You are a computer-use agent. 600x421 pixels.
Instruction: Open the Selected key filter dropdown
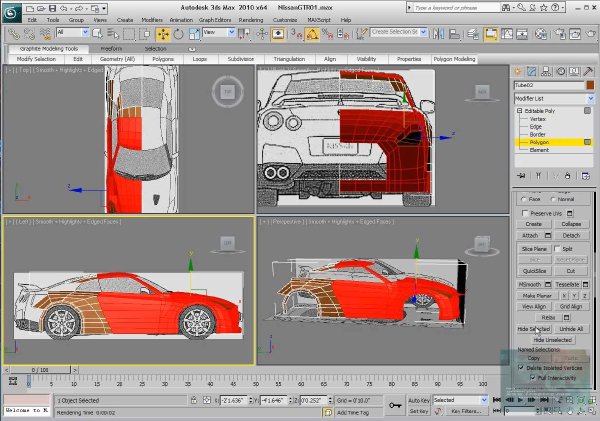click(460, 400)
